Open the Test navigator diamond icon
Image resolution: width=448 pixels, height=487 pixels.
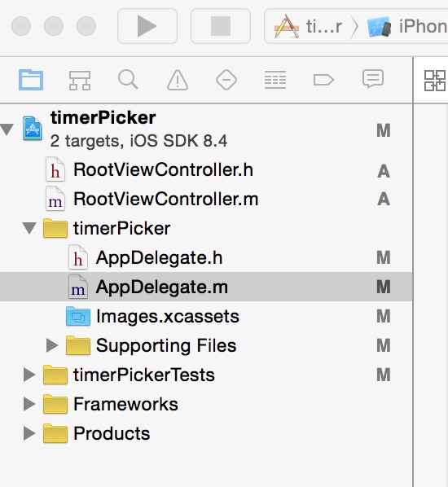(x=226, y=80)
